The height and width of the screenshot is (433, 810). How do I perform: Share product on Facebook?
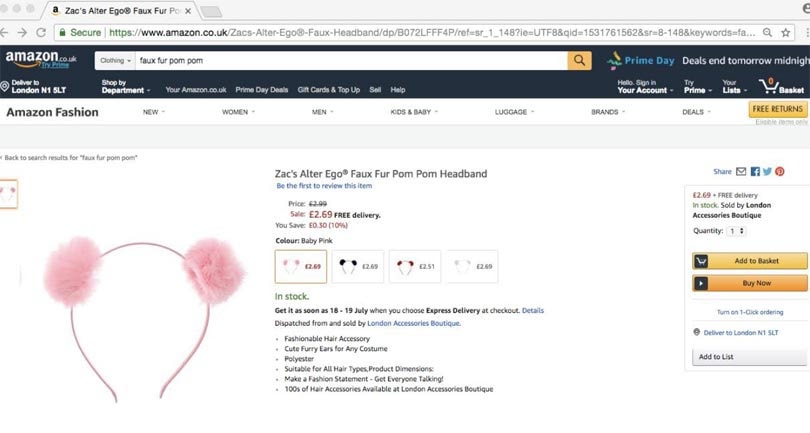(x=755, y=172)
